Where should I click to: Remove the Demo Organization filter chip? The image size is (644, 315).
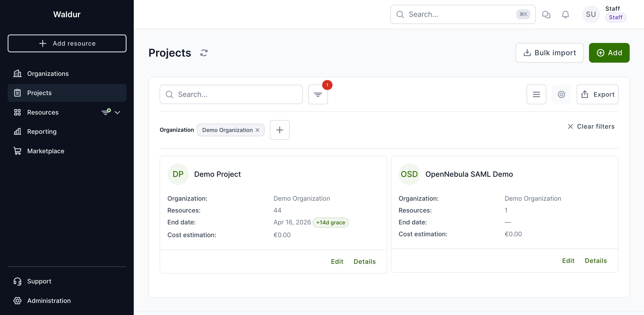[x=257, y=130]
